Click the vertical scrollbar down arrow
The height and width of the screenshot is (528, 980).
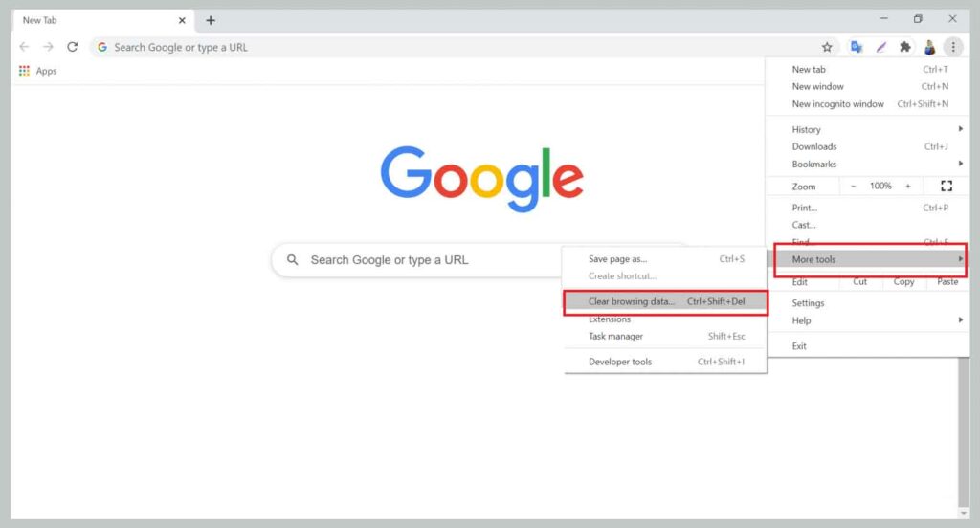pos(963,513)
